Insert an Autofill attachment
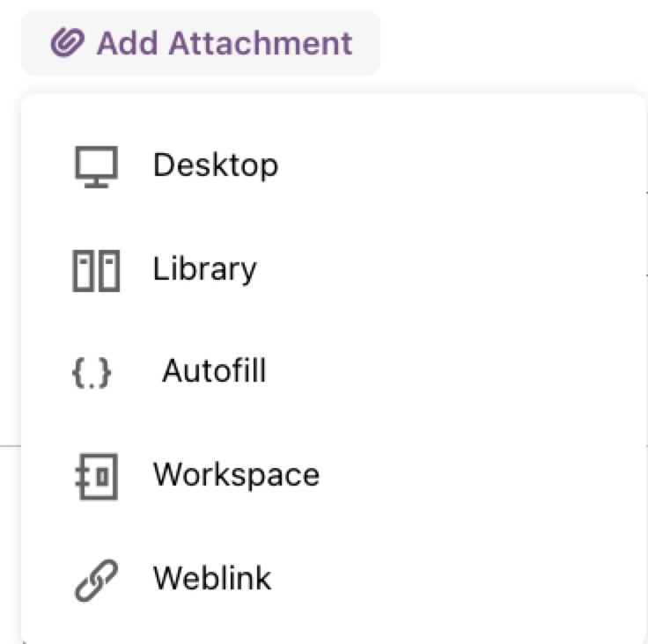The width and height of the screenshot is (648, 644). pyautogui.click(x=334, y=372)
